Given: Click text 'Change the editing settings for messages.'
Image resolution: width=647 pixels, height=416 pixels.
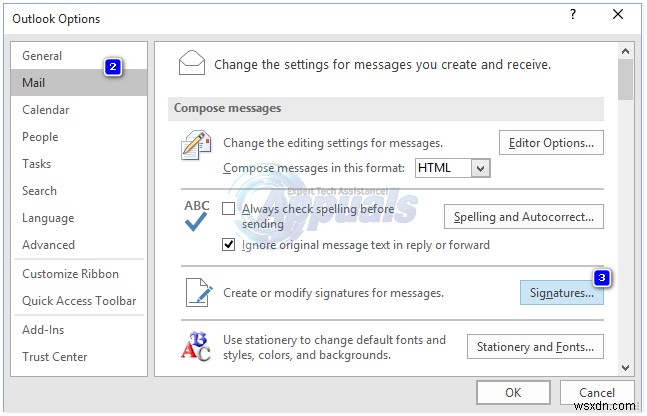Looking at the screenshot, I should point(333,143).
